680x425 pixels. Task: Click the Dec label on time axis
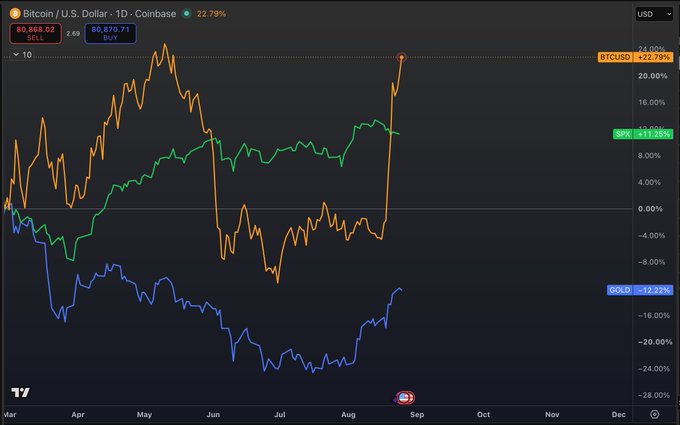tap(619, 415)
